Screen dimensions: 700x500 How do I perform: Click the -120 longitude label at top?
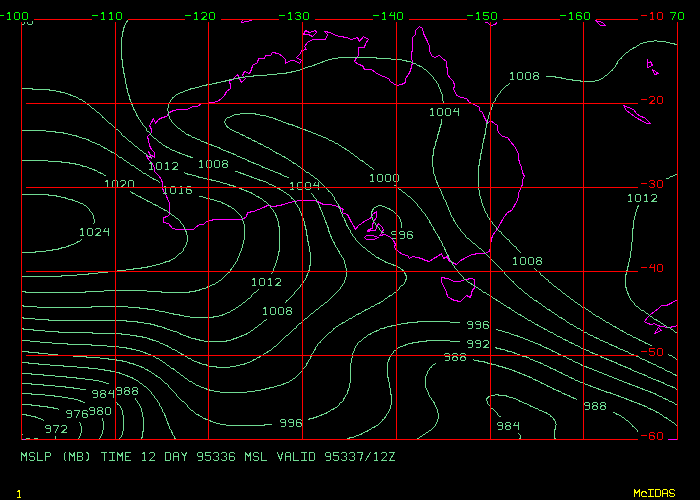click(203, 16)
